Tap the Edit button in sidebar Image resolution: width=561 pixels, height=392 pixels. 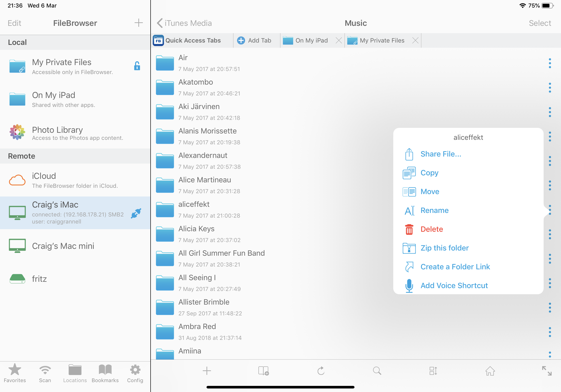pos(14,23)
